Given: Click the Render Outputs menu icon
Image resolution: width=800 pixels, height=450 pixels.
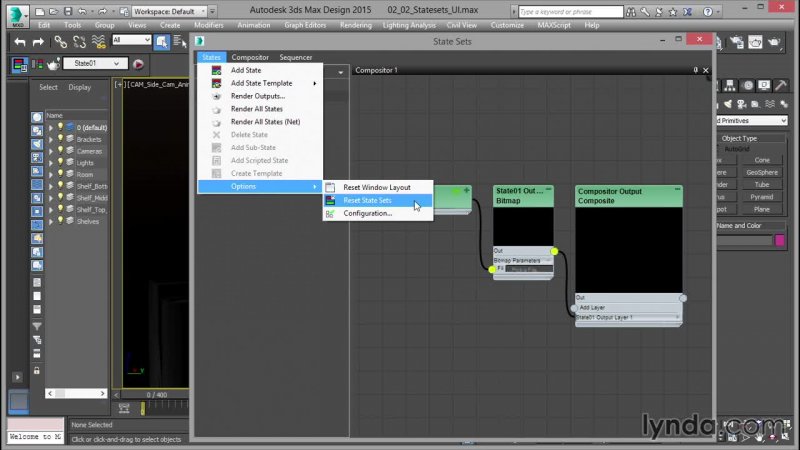Looking at the screenshot, I should [216, 96].
